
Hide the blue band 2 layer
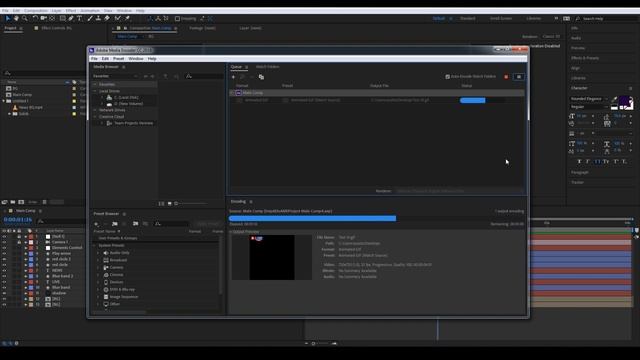click(x=4, y=276)
